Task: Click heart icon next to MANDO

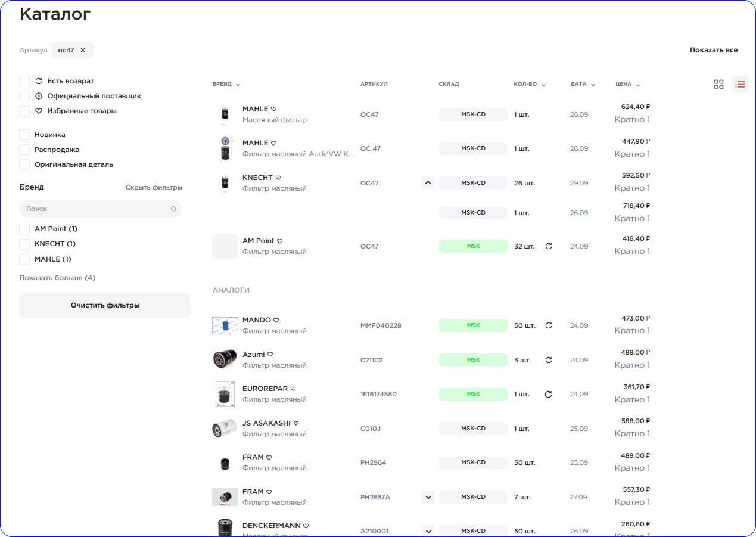Action: (276, 321)
